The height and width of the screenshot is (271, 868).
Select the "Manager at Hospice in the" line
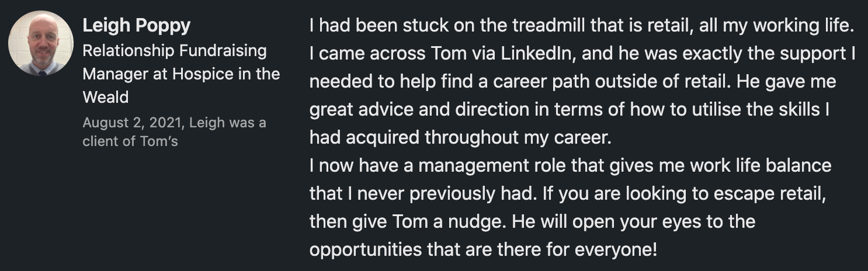tap(181, 74)
